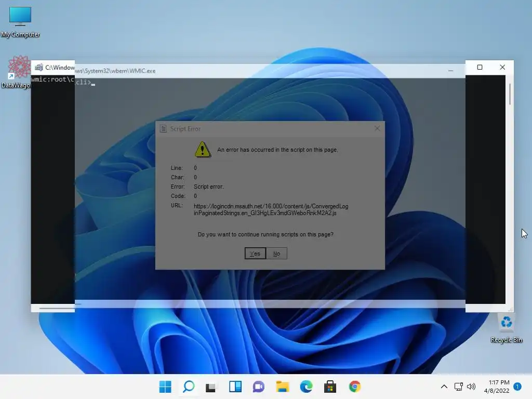Screen dimensions: 532x399
Task: Open network status tray icon
Action: [458, 387]
